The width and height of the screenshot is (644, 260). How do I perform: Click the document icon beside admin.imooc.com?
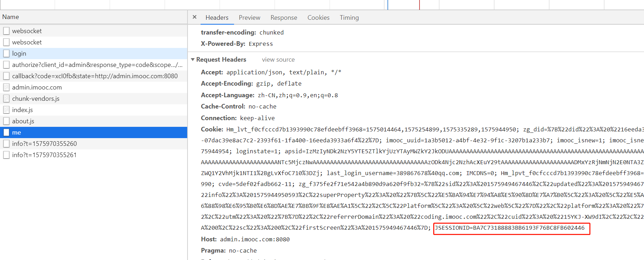6,87
